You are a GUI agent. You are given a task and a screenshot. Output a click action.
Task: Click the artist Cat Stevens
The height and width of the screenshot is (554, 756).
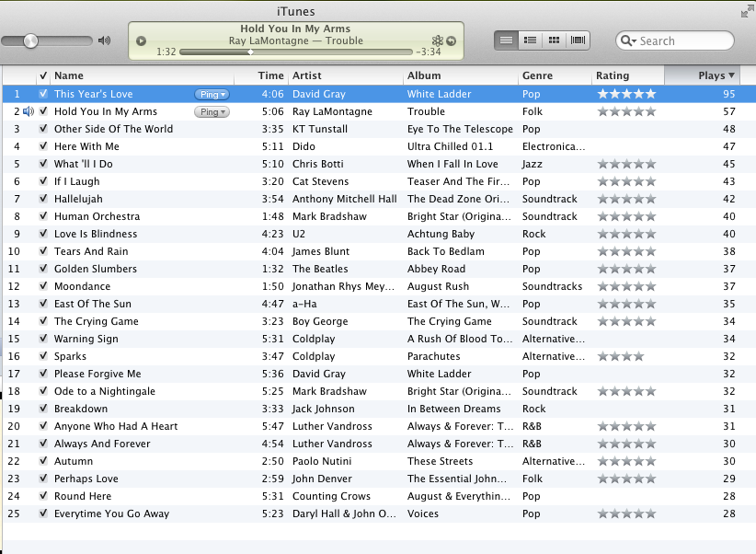pyautogui.click(x=321, y=181)
